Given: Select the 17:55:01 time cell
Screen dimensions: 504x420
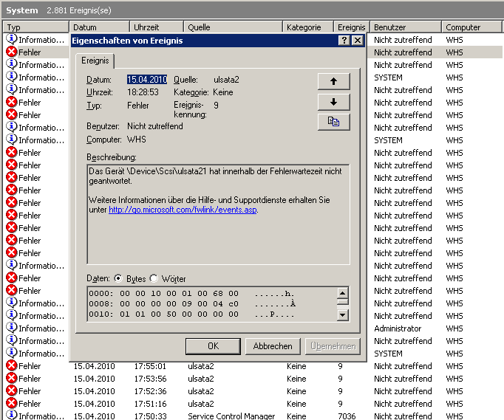Looking at the screenshot, I should pyautogui.click(x=150, y=366).
